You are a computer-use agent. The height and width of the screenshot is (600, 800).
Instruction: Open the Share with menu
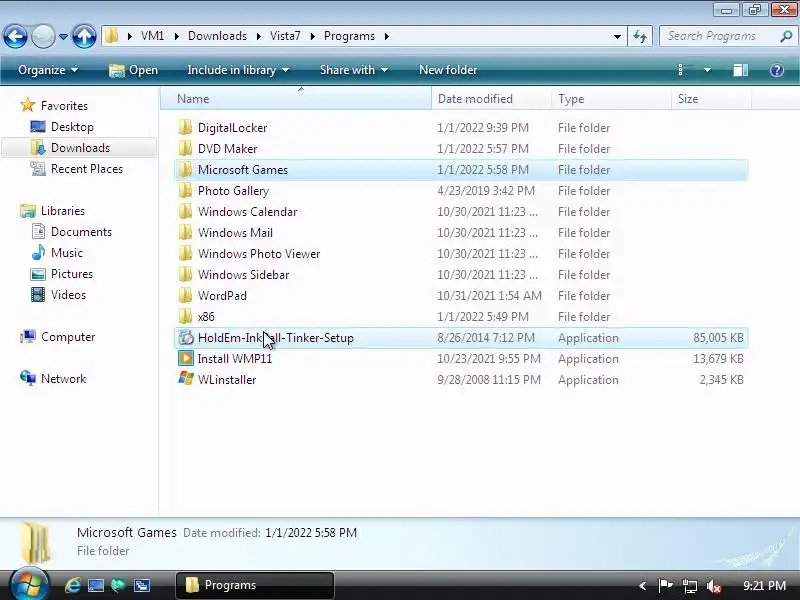click(x=354, y=70)
